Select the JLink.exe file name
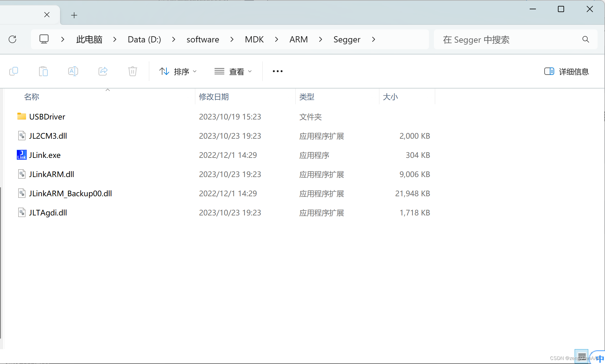The image size is (605, 364). pos(45,155)
